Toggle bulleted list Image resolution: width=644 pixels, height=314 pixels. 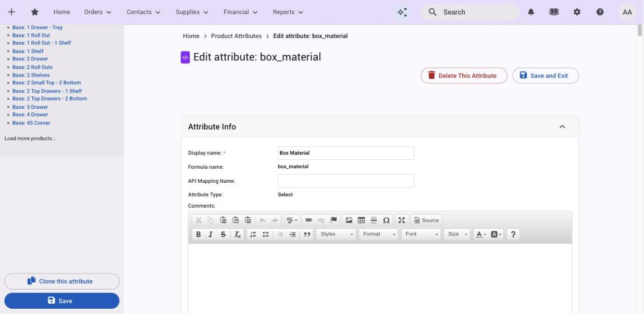point(266,234)
